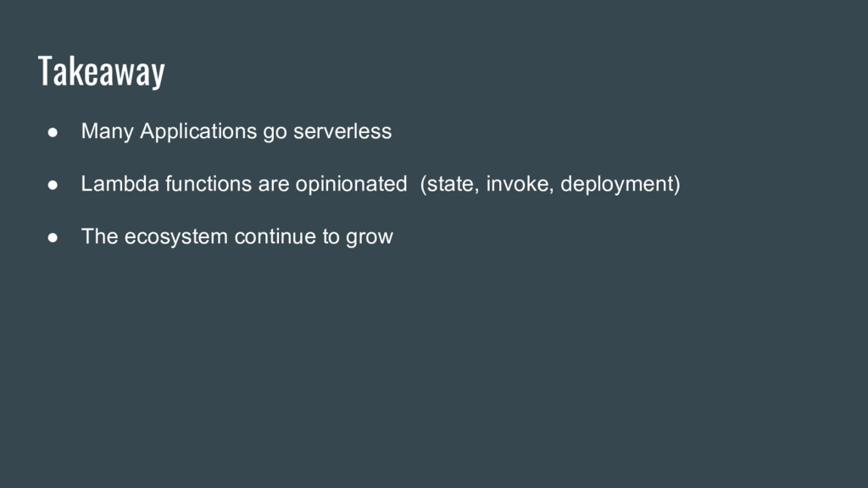Select the bullet marker before The ecosystem
This screenshot has width=868, height=488.
(53, 237)
